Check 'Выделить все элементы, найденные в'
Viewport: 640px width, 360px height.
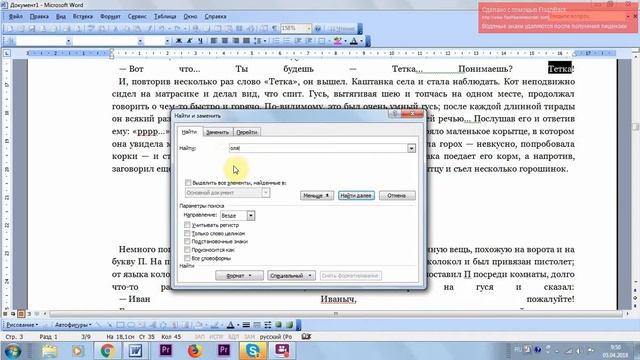point(188,183)
